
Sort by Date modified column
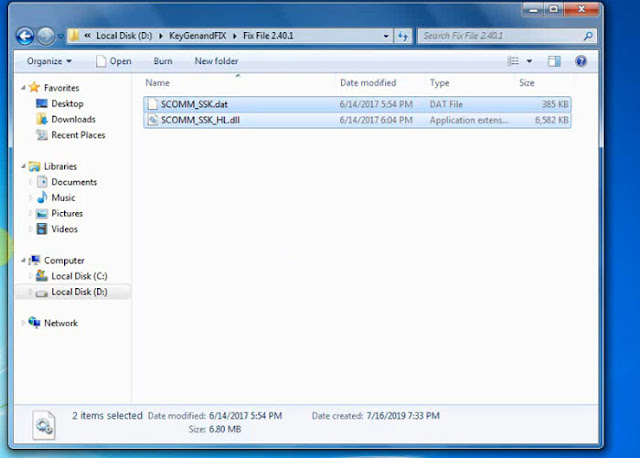click(x=368, y=83)
